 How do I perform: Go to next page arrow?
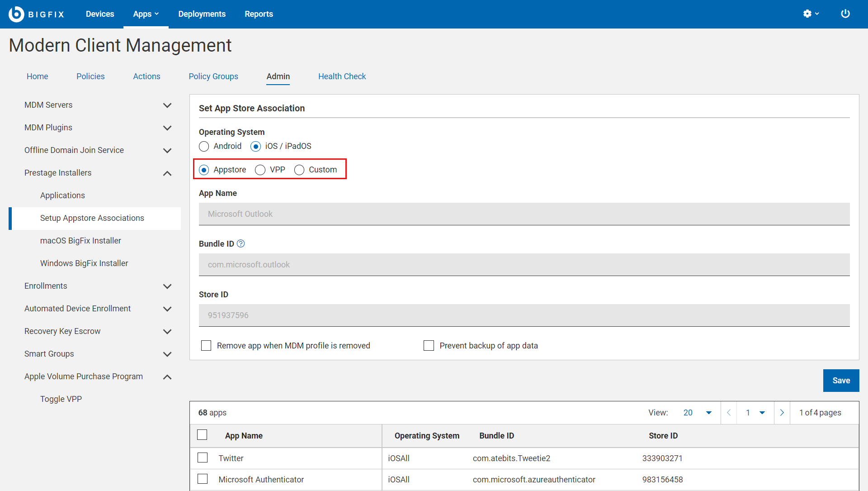(782, 413)
